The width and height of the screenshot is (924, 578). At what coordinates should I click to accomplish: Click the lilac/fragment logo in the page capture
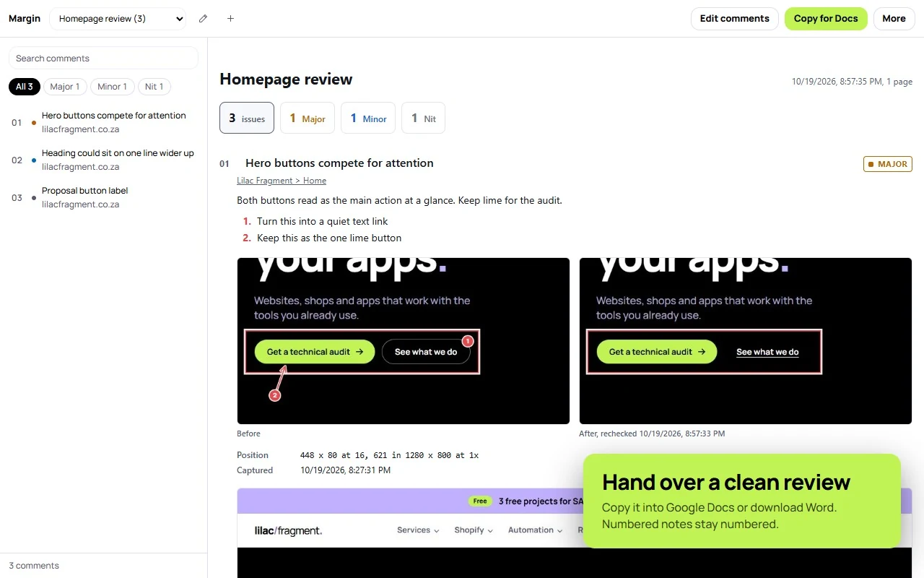click(288, 531)
